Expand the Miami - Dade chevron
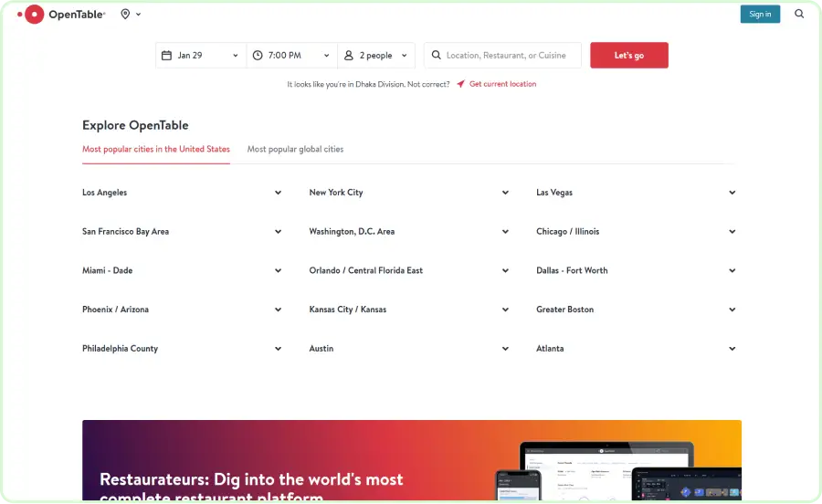The width and height of the screenshot is (822, 504). [x=278, y=271]
